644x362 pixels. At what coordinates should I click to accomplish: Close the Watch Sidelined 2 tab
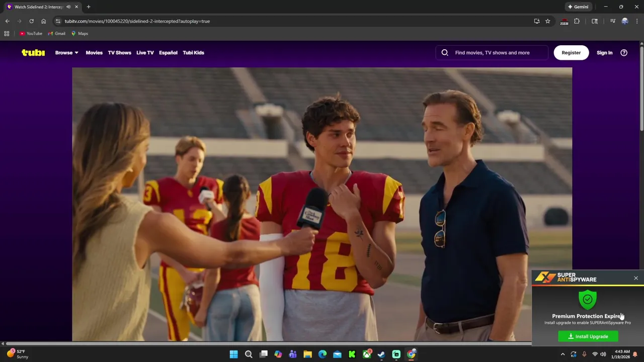click(76, 7)
